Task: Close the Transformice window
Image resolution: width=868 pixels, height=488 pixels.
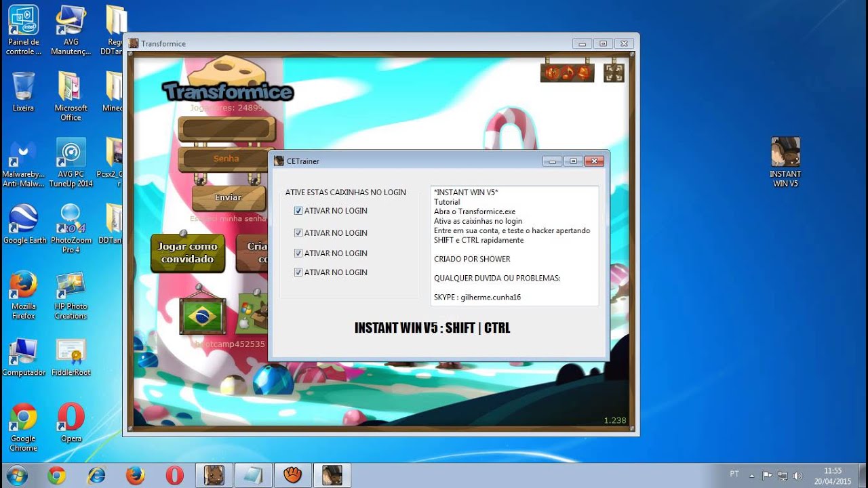Action: point(625,43)
